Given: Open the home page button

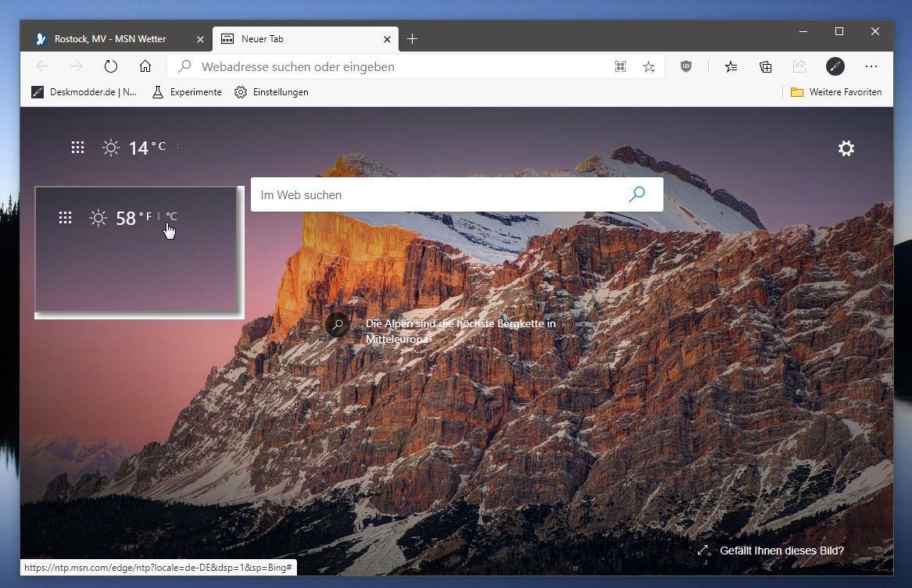Looking at the screenshot, I should click(x=145, y=66).
